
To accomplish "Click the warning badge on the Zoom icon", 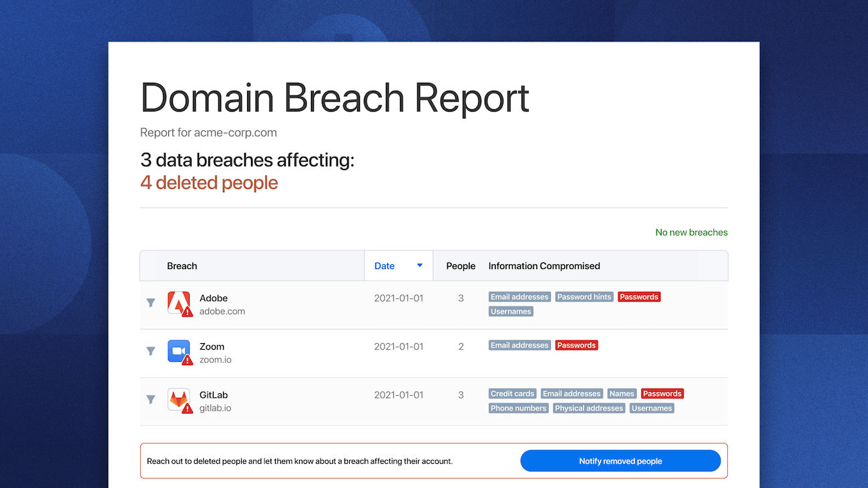I will (186, 359).
